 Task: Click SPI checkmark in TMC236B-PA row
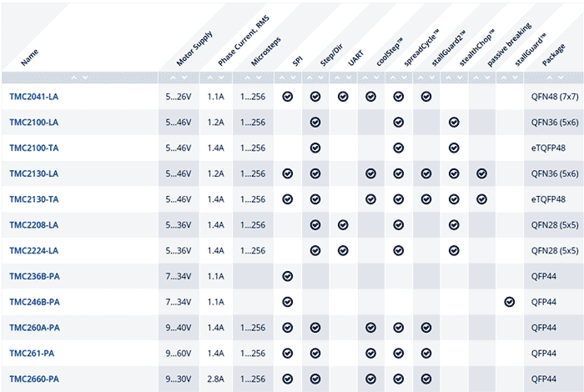point(288,276)
